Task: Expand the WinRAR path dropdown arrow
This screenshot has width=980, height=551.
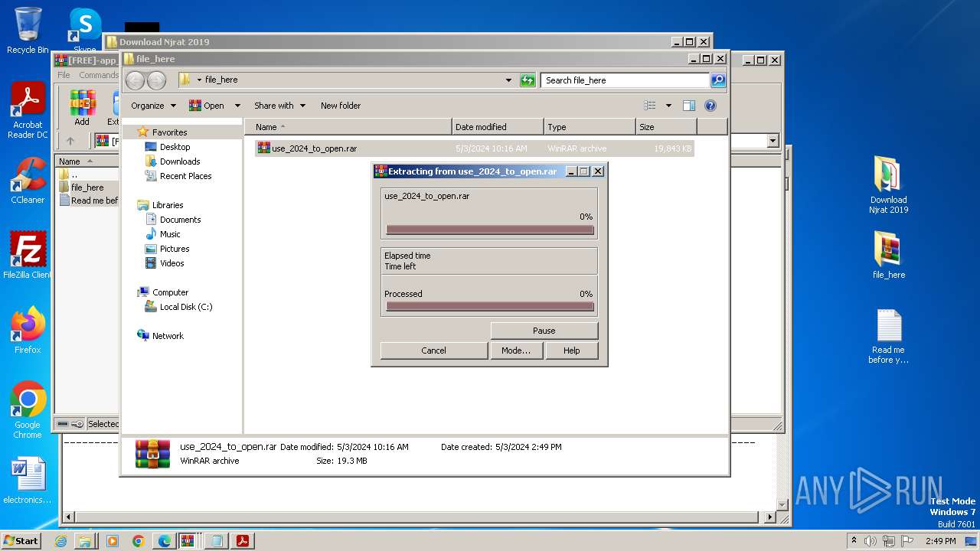Action: 773,141
